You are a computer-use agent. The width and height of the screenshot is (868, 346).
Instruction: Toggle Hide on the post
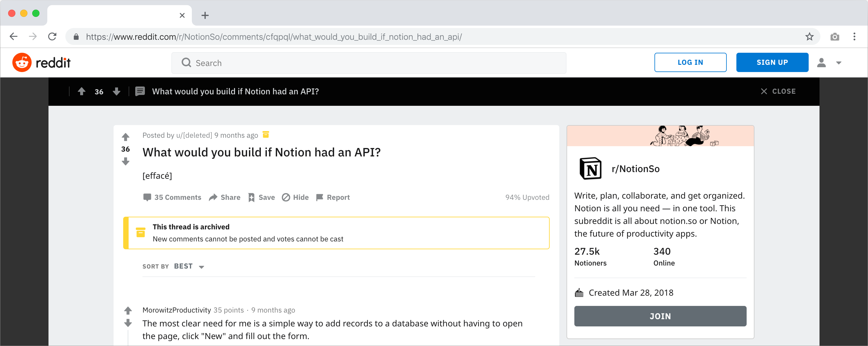pos(295,197)
